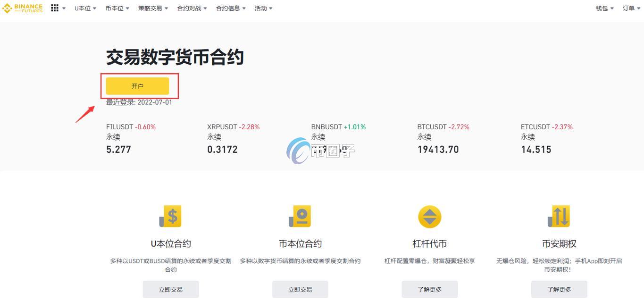Expand the 币本位 dropdown
The image size is (644, 302).
tap(116, 8)
